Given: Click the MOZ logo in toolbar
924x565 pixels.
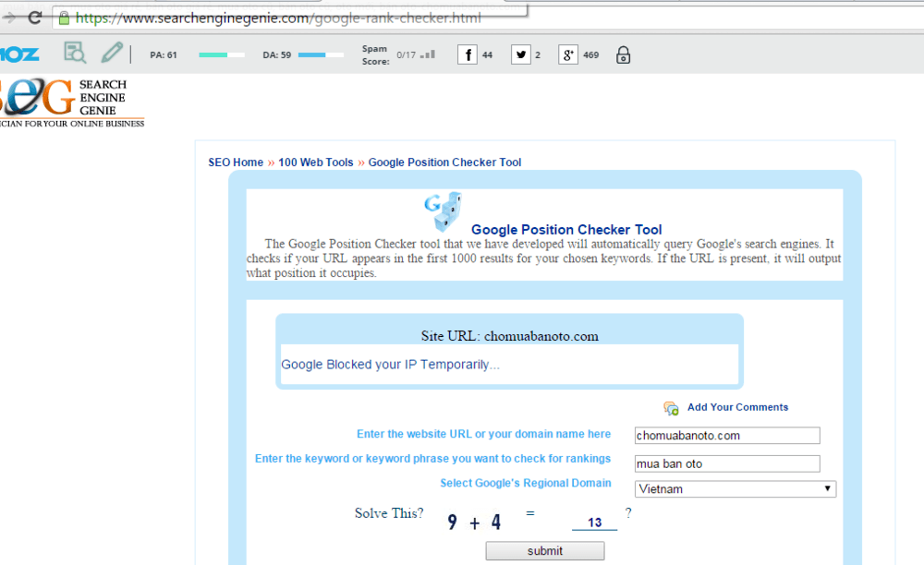Looking at the screenshot, I should point(19,54).
